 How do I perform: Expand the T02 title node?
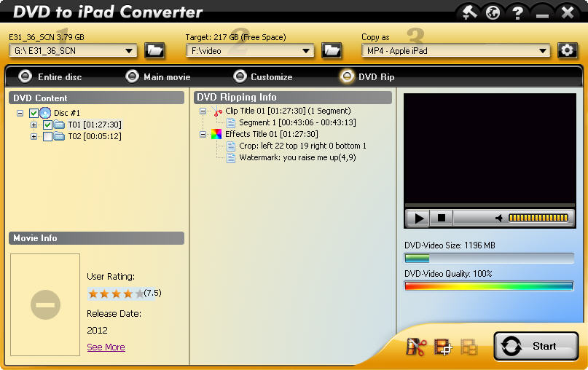coord(34,136)
